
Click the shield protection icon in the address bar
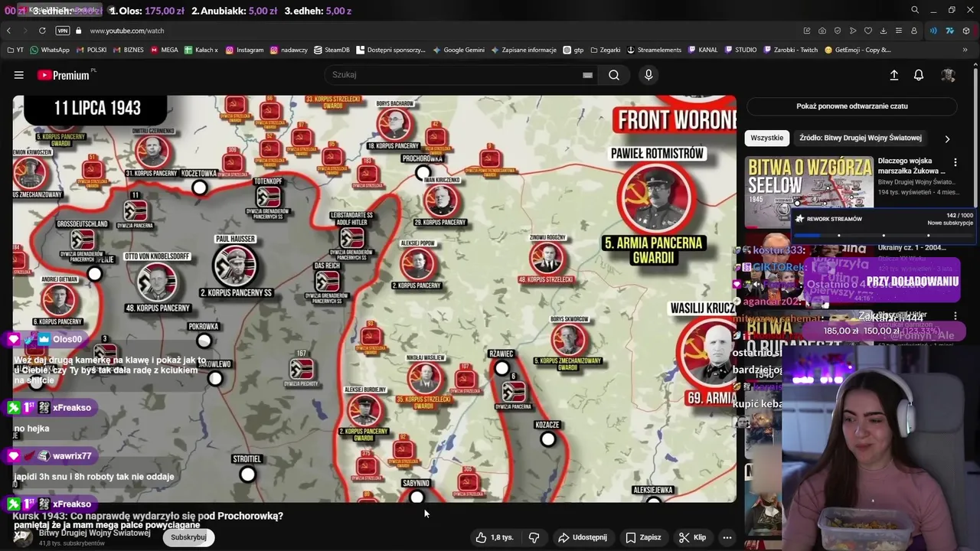[x=838, y=31]
